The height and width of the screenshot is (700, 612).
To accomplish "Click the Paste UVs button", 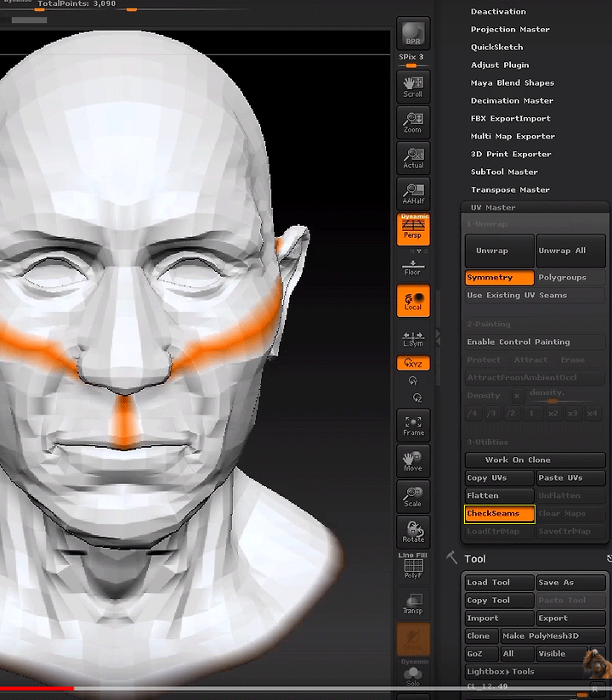I will (571, 477).
